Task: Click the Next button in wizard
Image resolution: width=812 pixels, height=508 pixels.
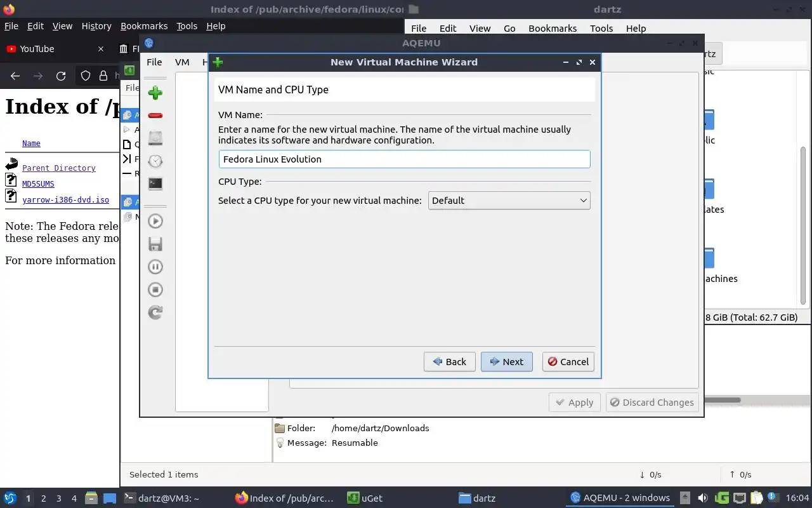Action: pos(506,362)
